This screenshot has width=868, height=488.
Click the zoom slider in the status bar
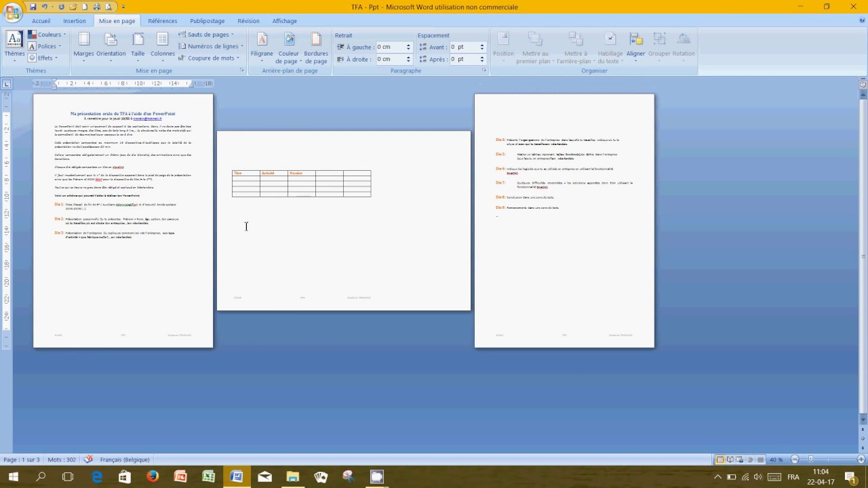[810, 460]
